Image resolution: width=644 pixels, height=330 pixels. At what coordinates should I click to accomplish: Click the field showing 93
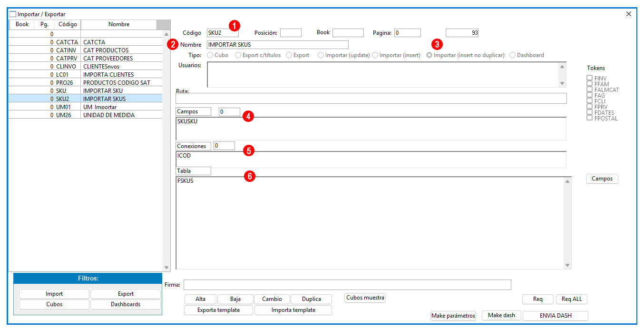coord(462,33)
